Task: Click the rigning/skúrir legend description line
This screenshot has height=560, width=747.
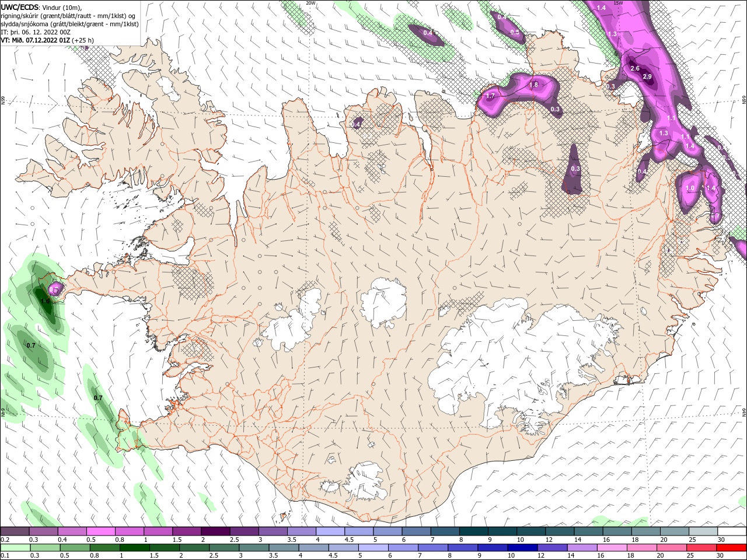Action: point(68,16)
